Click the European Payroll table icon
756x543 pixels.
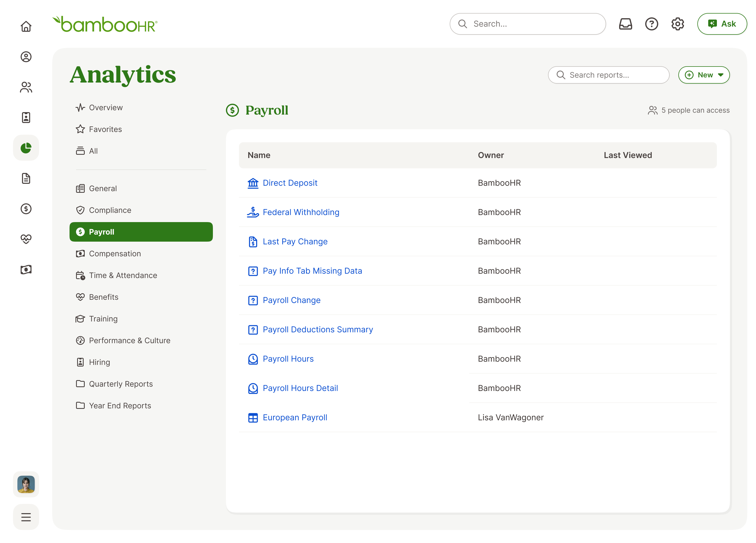tap(253, 418)
